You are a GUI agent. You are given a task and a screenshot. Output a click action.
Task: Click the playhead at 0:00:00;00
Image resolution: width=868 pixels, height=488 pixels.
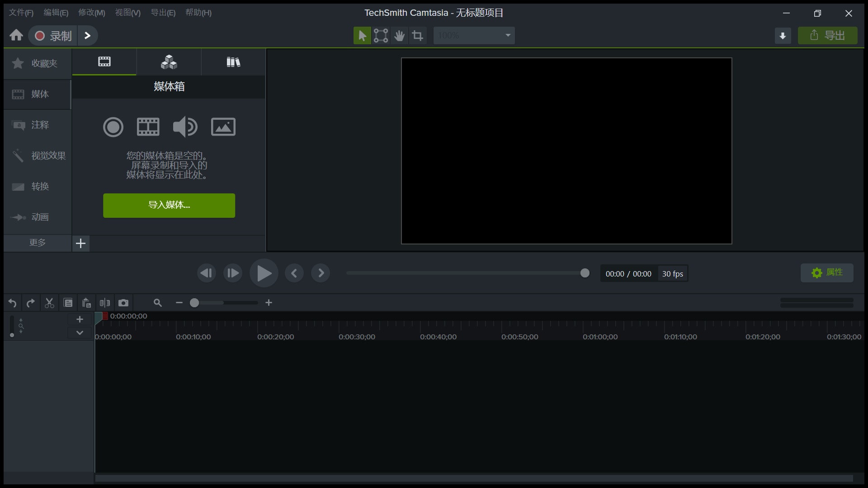pyautogui.click(x=99, y=318)
